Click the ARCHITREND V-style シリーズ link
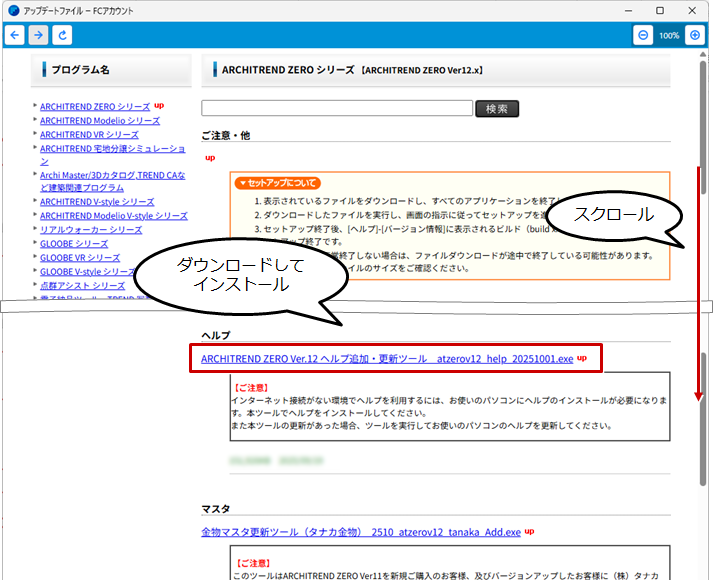Screen dimensions: 713x580 coord(99,201)
